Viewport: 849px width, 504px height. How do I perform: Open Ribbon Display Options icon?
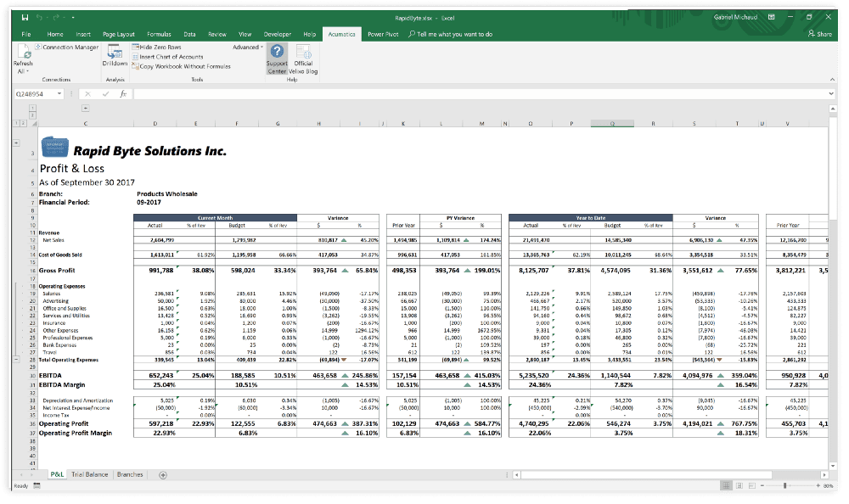(772, 17)
